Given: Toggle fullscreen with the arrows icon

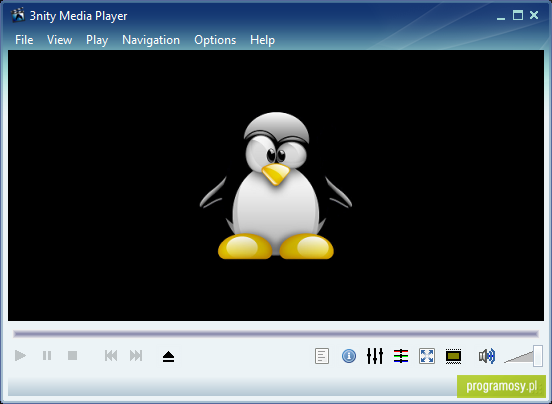Looking at the screenshot, I should (x=427, y=356).
